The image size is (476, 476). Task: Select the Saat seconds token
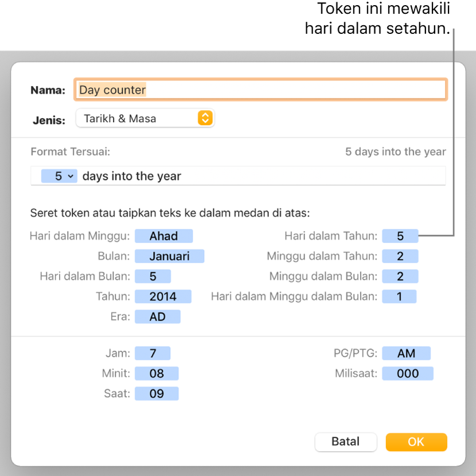coord(157,394)
